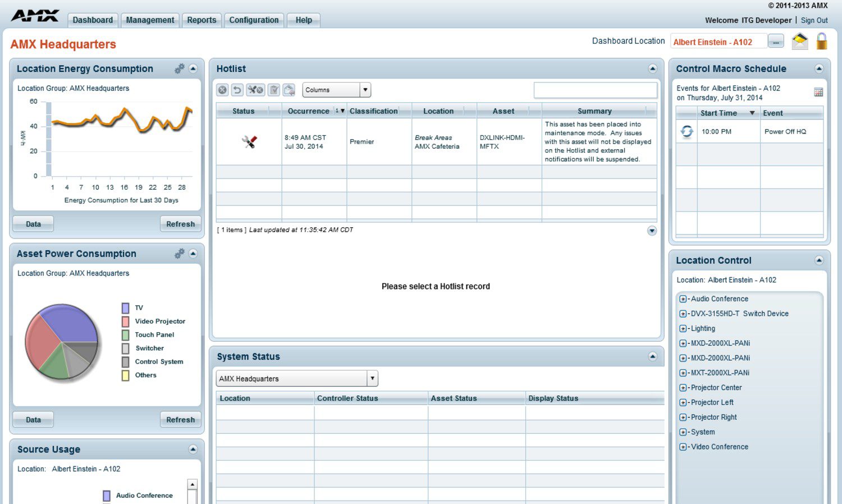
Task: Click DXLINK-HDMI-MFTX asset cell in Hotlist
Action: (509, 141)
